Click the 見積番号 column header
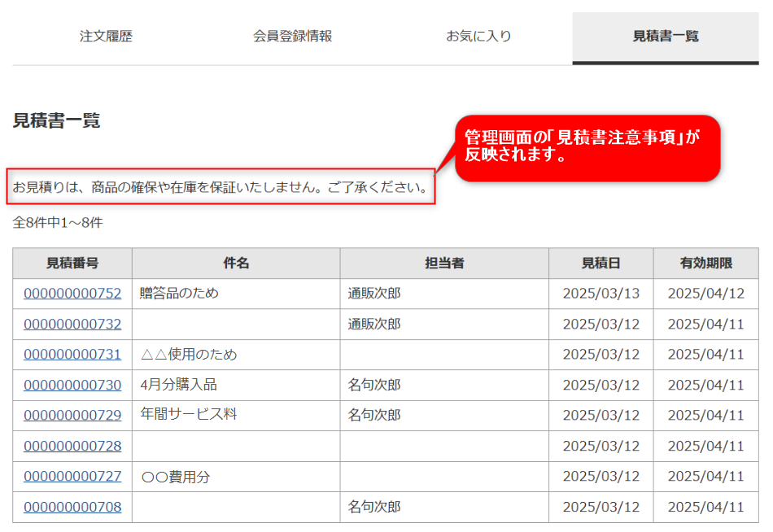773x532 pixels. (72, 264)
